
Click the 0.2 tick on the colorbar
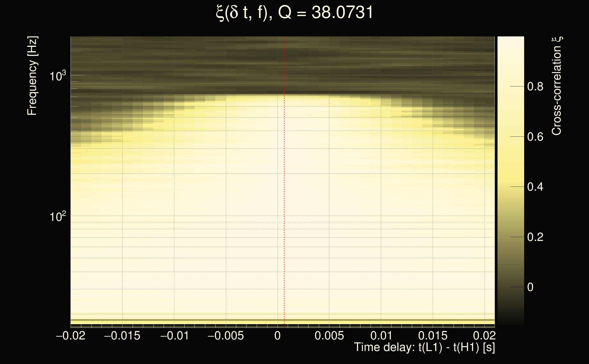click(x=535, y=237)
